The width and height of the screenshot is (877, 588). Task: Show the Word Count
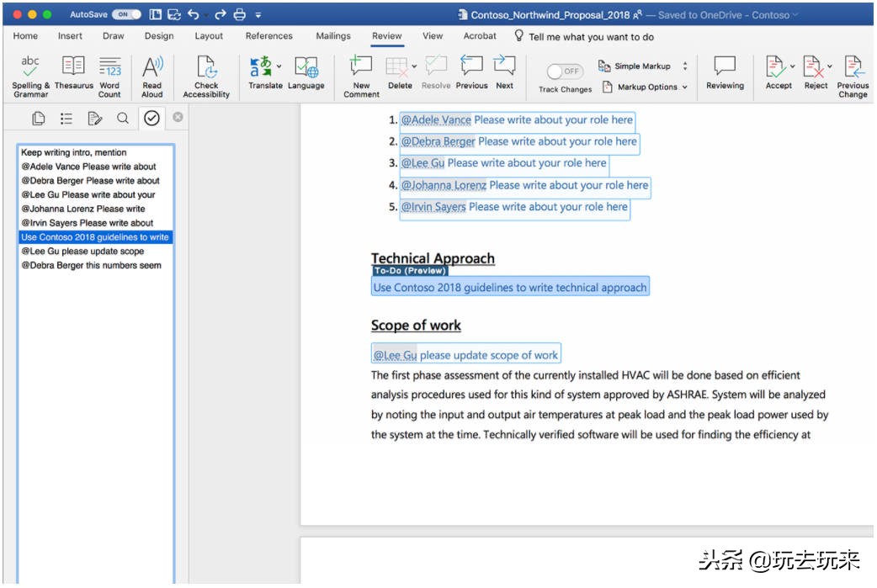tap(109, 75)
